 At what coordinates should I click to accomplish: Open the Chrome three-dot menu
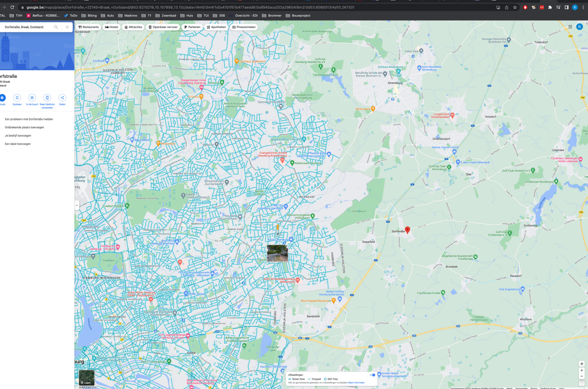[x=583, y=7]
